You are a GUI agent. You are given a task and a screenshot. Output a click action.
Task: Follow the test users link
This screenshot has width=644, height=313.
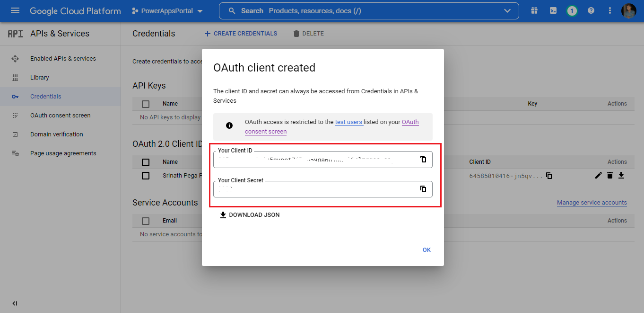click(348, 122)
